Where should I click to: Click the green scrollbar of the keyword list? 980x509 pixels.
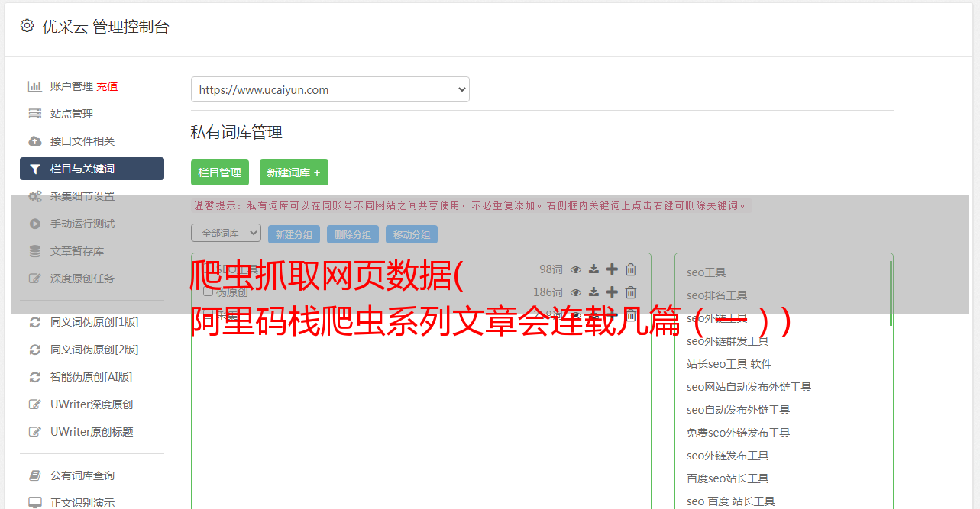click(891, 293)
